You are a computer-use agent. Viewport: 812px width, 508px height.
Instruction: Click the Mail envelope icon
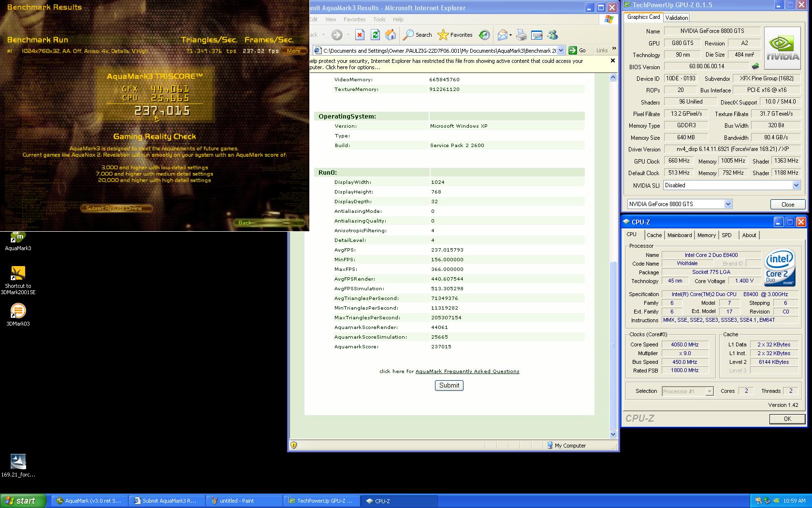point(502,35)
